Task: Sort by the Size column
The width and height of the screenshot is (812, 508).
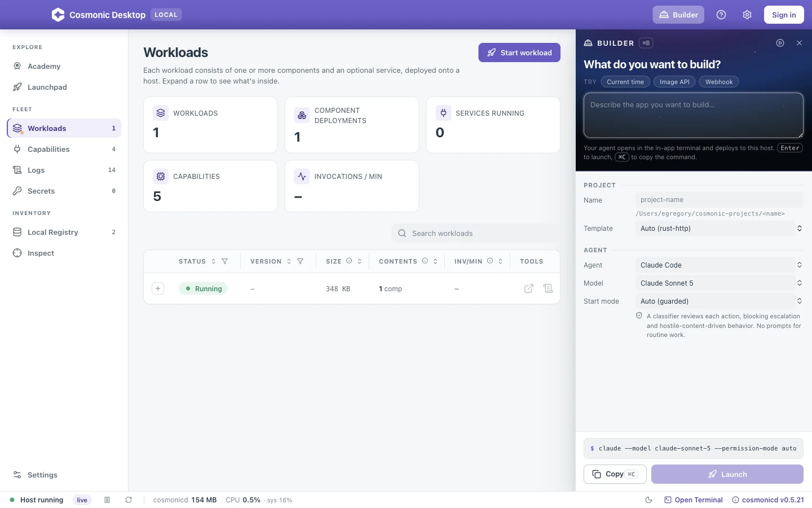Action: [359, 261]
